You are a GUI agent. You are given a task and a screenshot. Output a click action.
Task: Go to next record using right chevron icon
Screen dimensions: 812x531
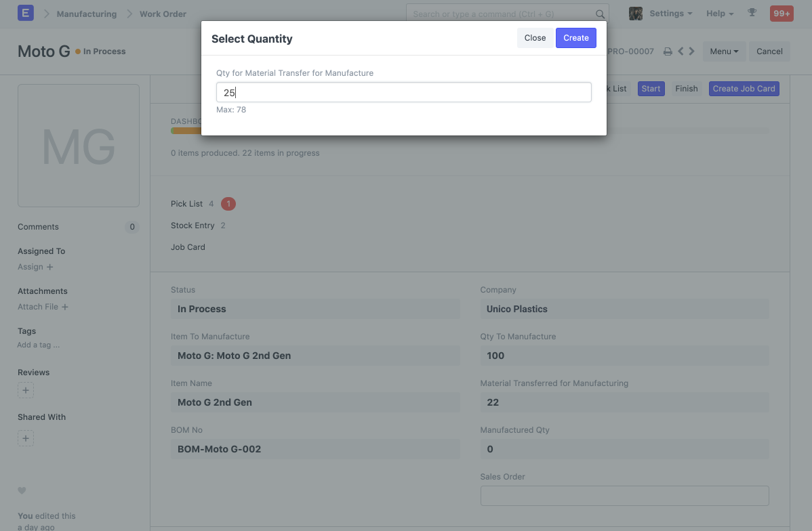coord(691,51)
